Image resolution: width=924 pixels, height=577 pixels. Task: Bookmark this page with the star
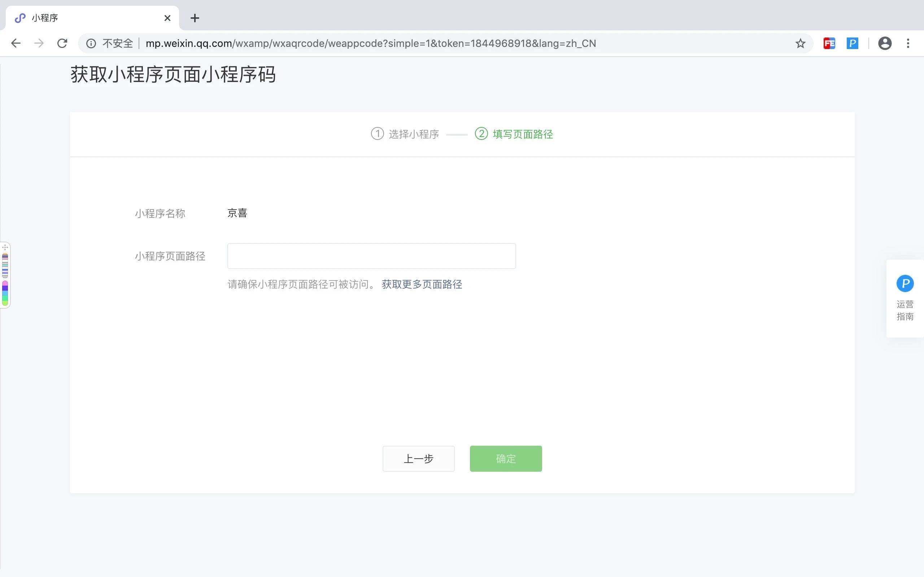pos(800,44)
